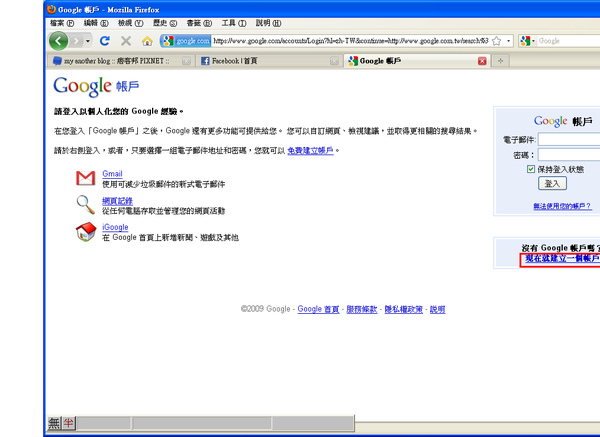The image size is (600, 437).
Task: Click the iGoogle house icon
Action: pyautogui.click(x=86, y=232)
